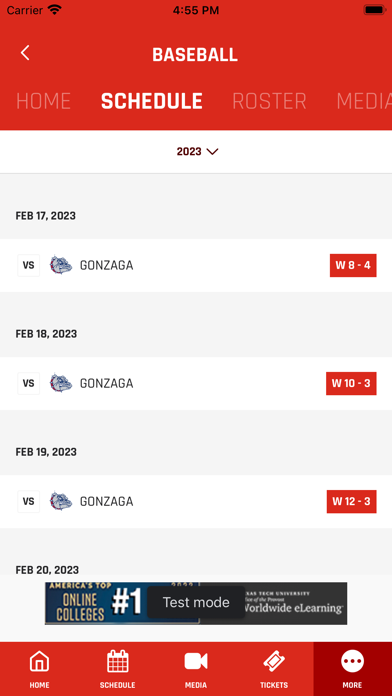
Task: Tap Gonzaga bulldog logo for Feb 19 game
Action: [60, 502]
